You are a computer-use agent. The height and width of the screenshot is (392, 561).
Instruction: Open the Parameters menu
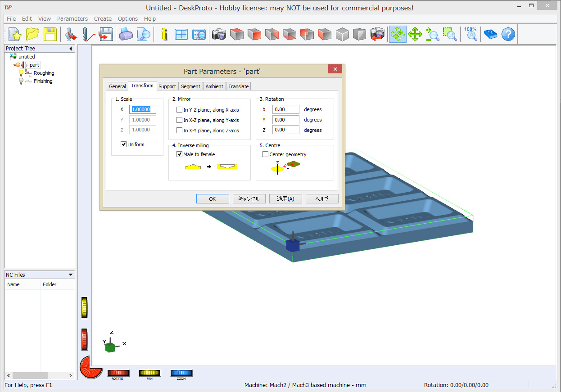(72, 18)
